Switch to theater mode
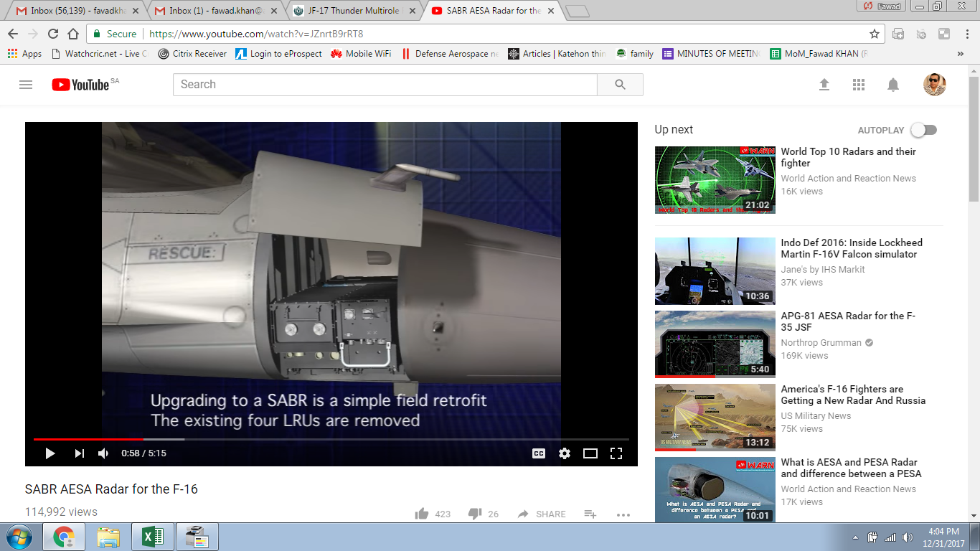Image resolution: width=980 pixels, height=551 pixels. tap(590, 453)
